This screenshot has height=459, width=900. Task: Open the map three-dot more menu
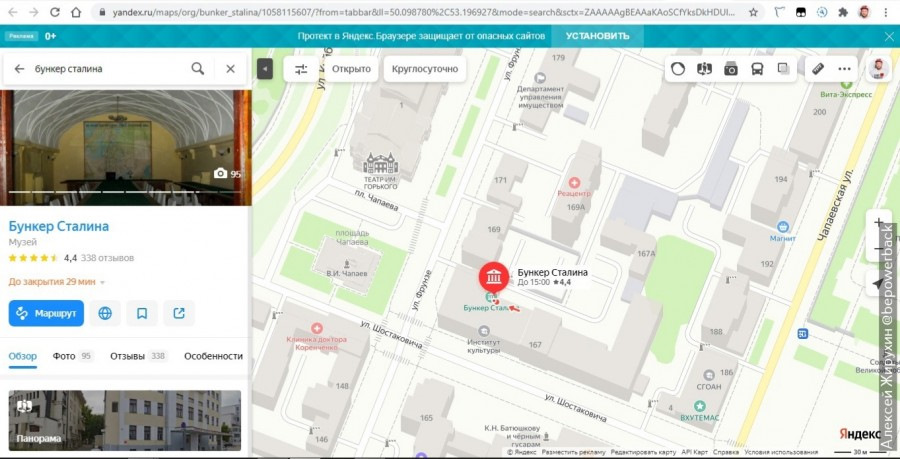[x=844, y=69]
